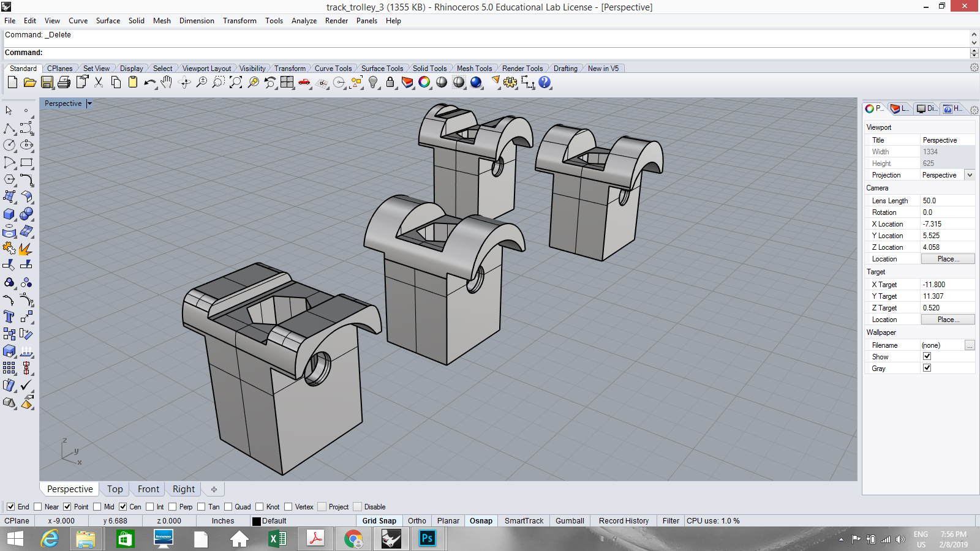Viewport: 980px width, 551px height.
Task: Click the Save file icon
Action: pyautogui.click(x=47, y=83)
